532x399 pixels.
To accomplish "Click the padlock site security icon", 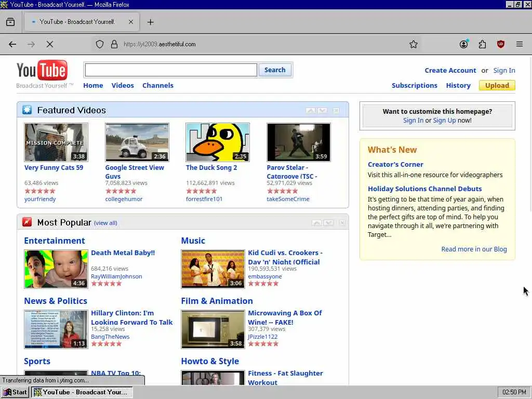I will click(x=114, y=44).
